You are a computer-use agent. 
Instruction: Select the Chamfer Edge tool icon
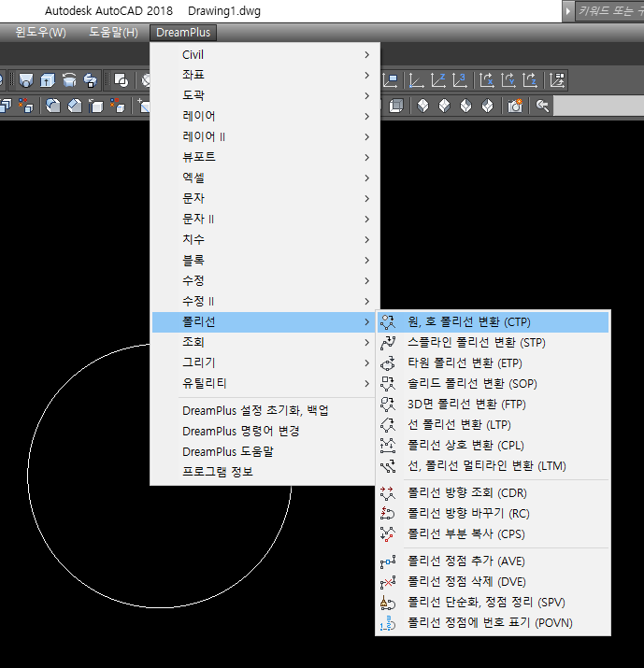75,106
